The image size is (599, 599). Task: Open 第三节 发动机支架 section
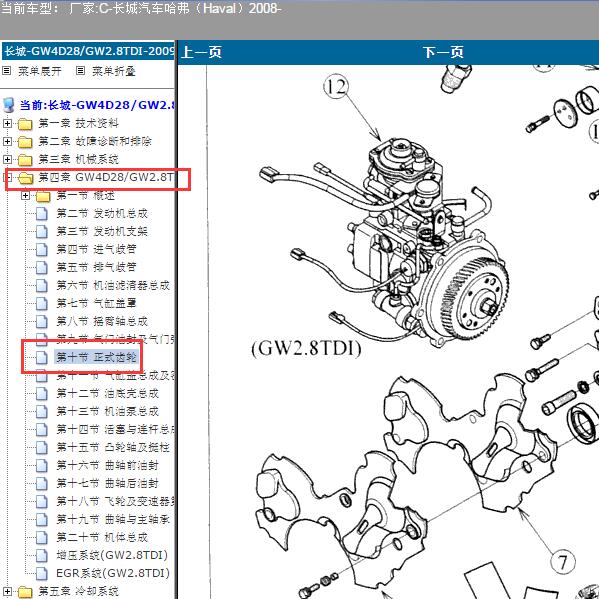pos(102,232)
